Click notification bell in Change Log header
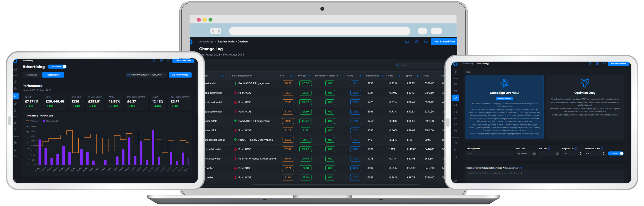Image resolution: width=644 pixels, height=206 pixels. 426,41
